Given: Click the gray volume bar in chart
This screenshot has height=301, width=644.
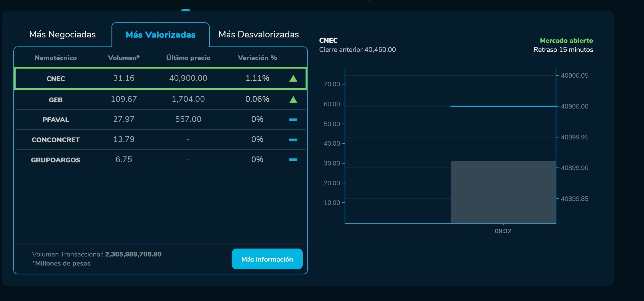Looking at the screenshot, I should click(x=503, y=192).
